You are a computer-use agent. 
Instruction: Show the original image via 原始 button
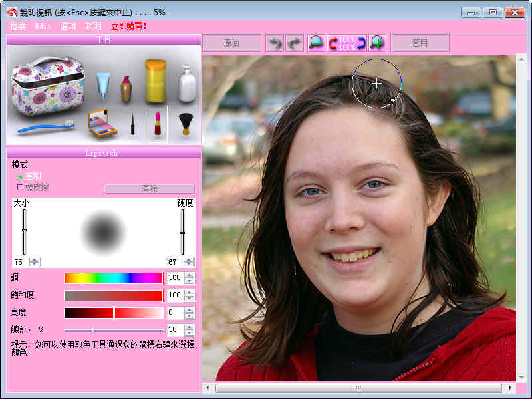[231, 43]
